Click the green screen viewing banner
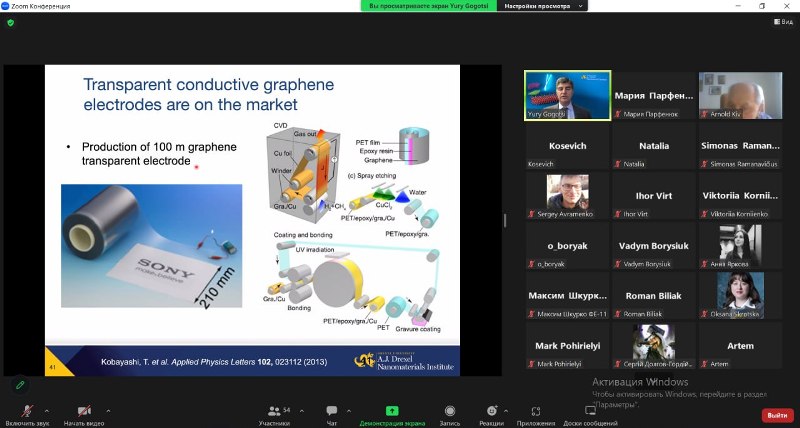 [x=429, y=6]
